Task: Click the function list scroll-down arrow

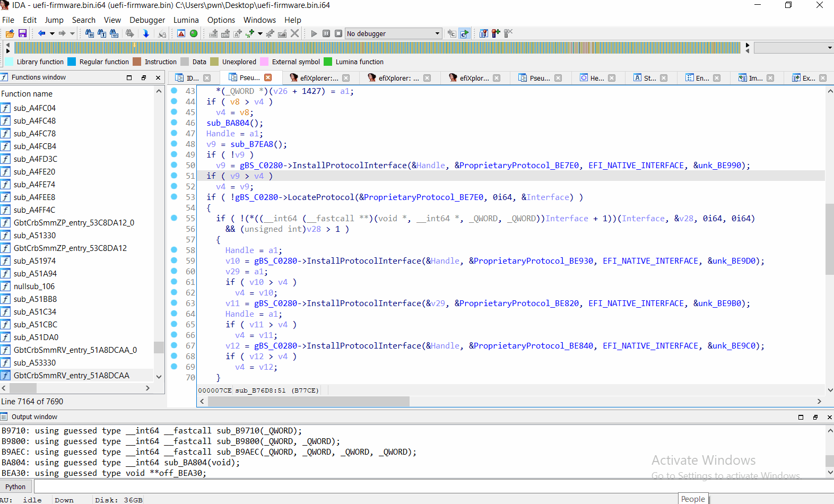Action: click(x=159, y=376)
